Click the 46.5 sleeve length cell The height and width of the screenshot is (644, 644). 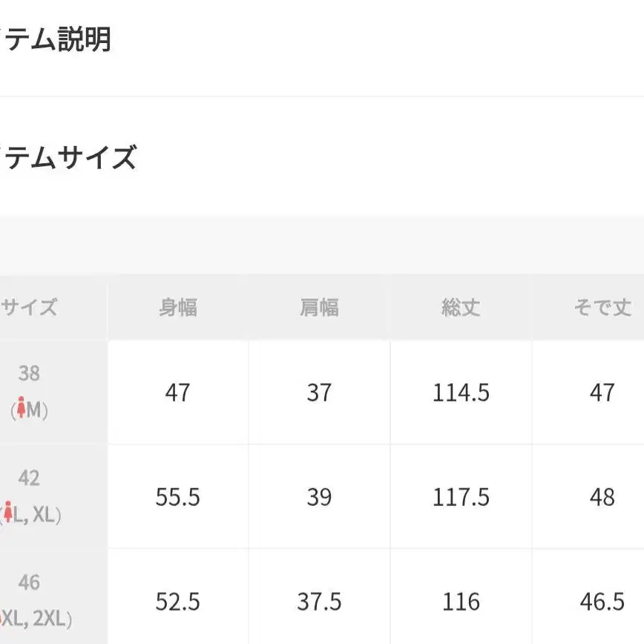[602, 602]
